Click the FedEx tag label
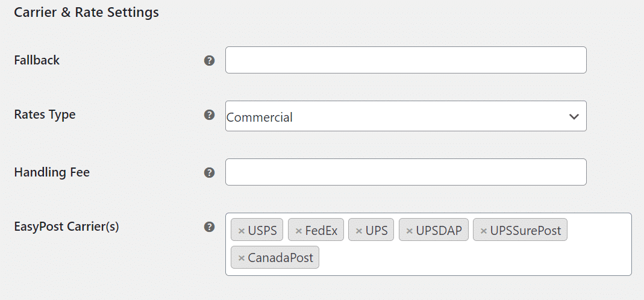This screenshot has height=300, width=644. click(321, 231)
